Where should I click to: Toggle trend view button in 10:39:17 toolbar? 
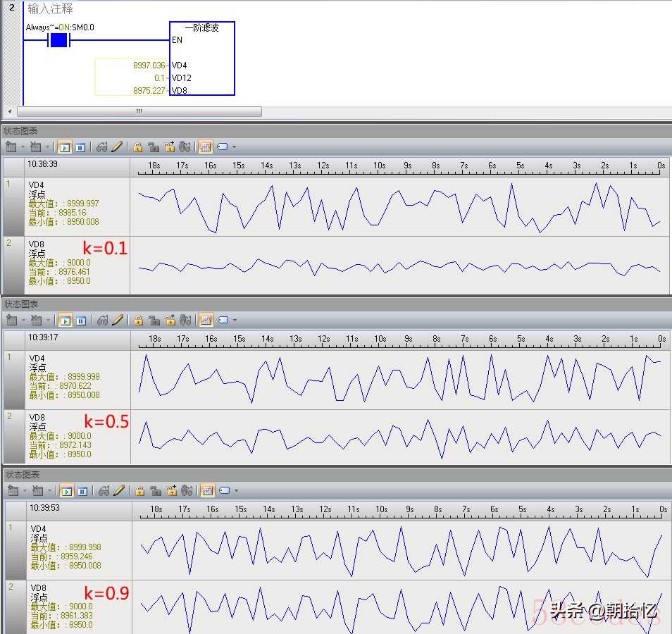pyautogui.click(x=206, y=321)
